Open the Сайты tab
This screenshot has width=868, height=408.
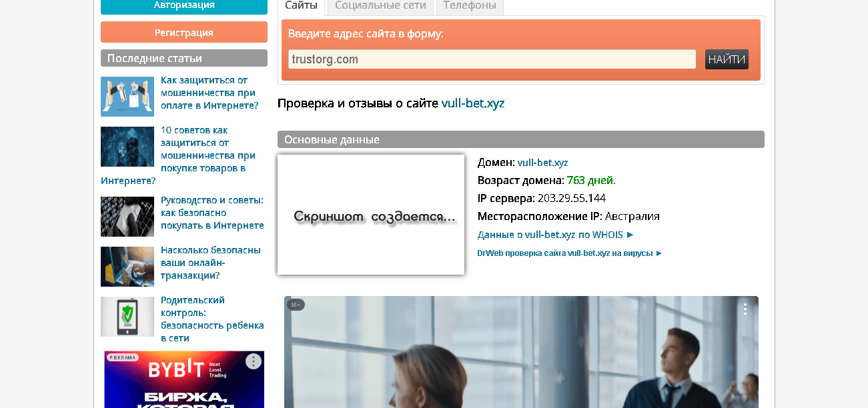point(301,6)
